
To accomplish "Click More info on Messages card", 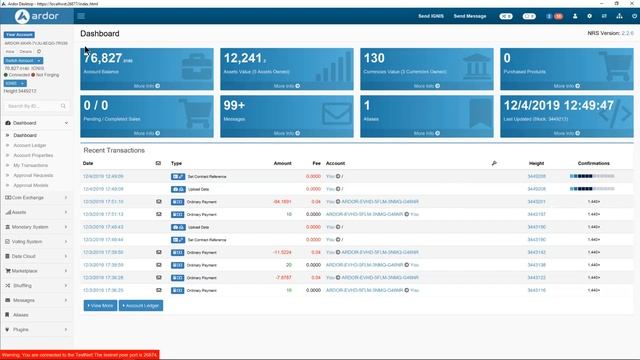I will [287, 133].
